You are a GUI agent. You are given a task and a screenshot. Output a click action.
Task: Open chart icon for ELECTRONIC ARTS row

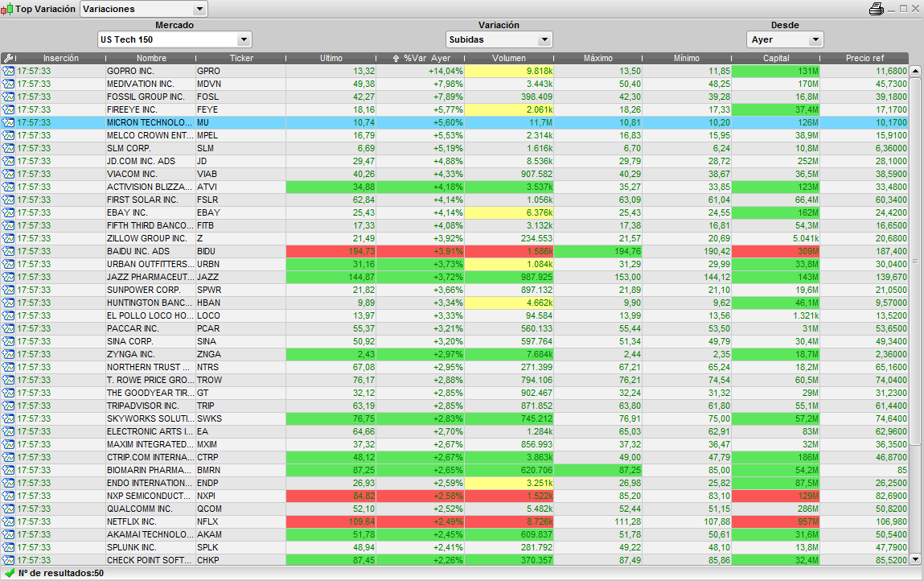(x=8, y=432)
